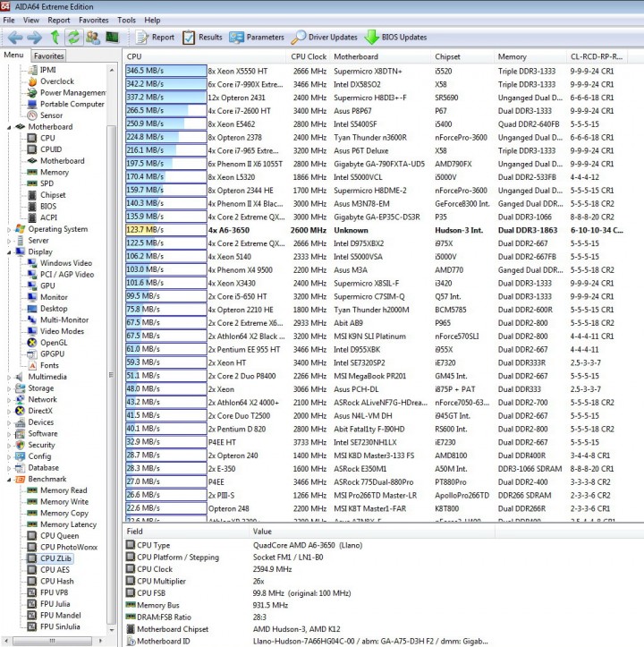The height and width of the screenshot is (647, 644).
Task: Click the green monitor toolbar icon
Action: pyautogui.click(x=112, y=37)
